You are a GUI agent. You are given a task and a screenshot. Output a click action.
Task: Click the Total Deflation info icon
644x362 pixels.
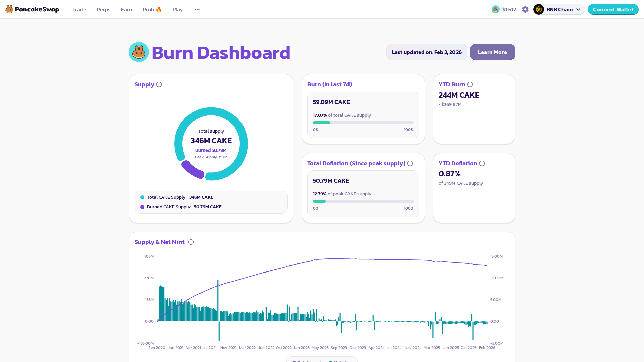point(410,163)
